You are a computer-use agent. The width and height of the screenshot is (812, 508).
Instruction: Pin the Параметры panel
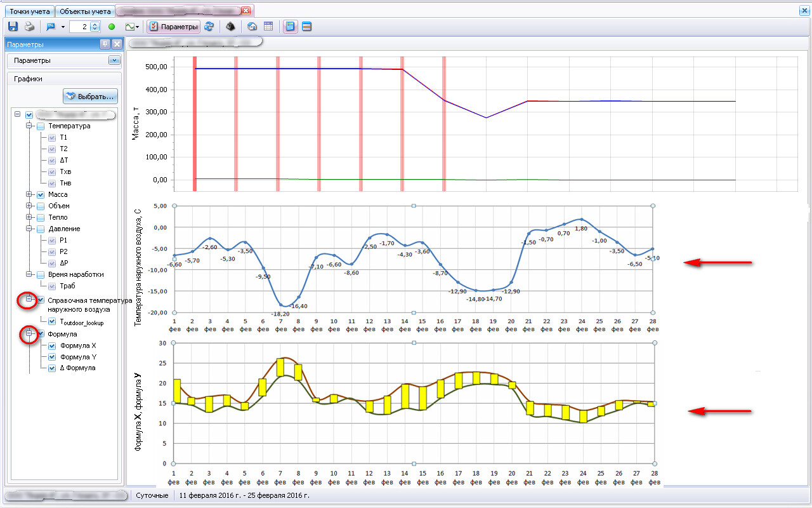click(x=105, y=44)
